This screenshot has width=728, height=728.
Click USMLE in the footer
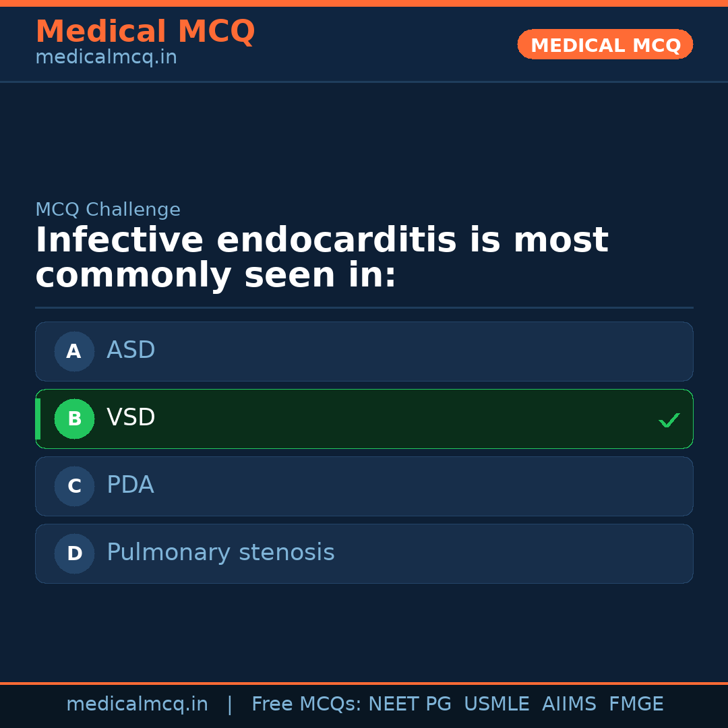[x=496, y=704]
